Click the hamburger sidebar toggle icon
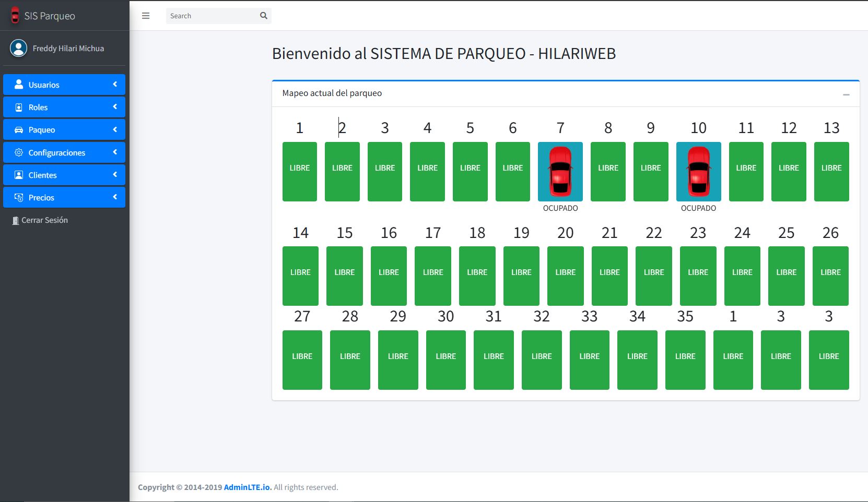Image resolution: width=868 pixels, height=502 pixels. point(146,16)
